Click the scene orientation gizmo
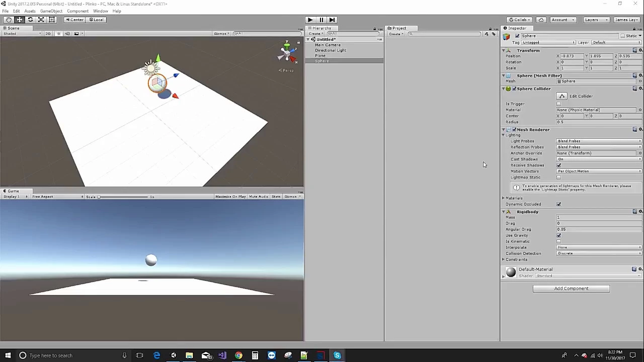 coord(286,52)
